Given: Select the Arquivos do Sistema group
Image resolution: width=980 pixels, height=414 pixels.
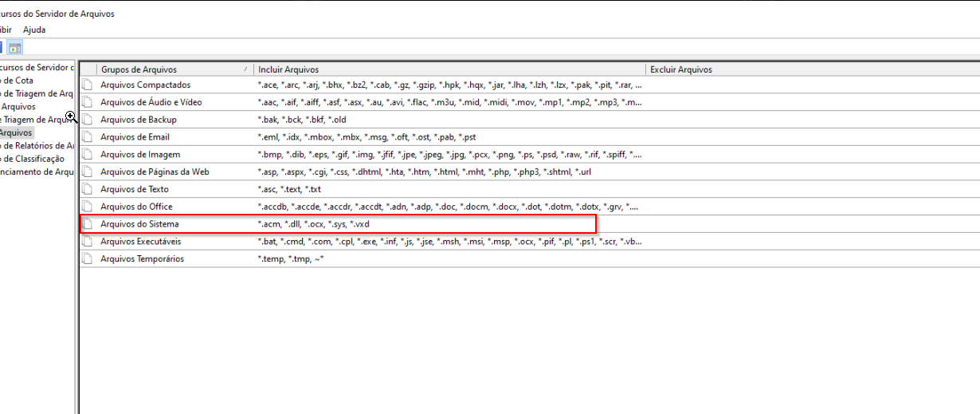Looking at the screenshot, I should (x=139, y=224).
